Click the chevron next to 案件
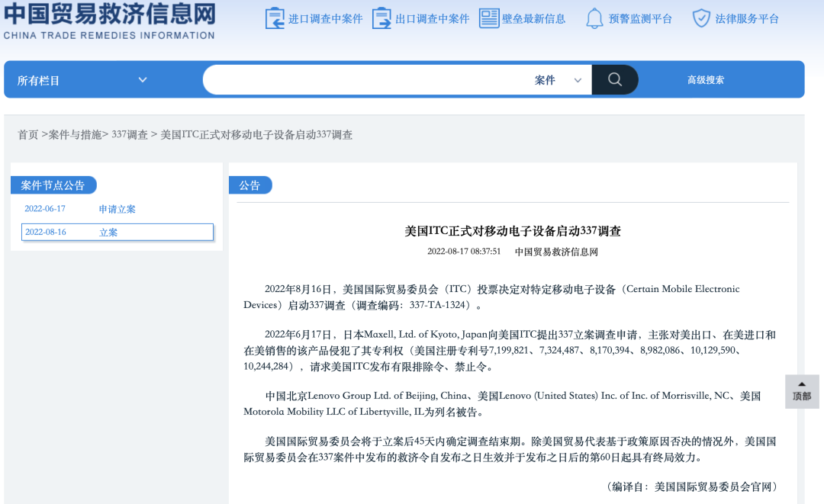This screenshot has width=824, height=504. coord(578,80)
